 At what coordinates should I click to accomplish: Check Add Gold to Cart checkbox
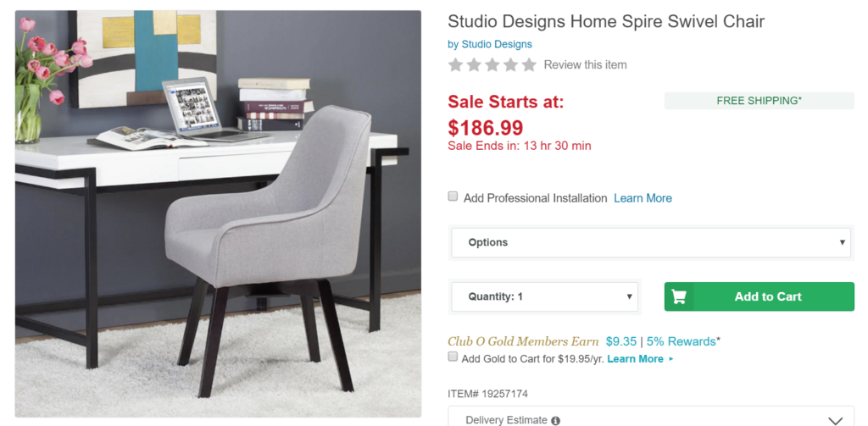tap(453, 357)
